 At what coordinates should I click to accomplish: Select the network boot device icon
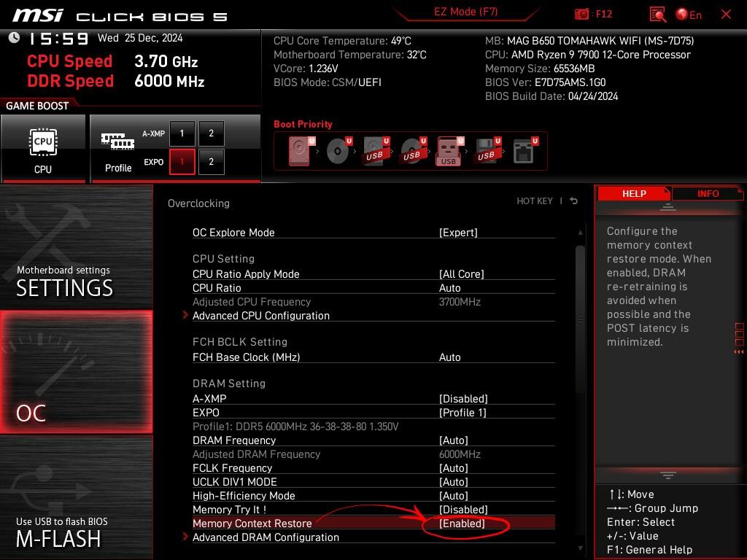coord(525,151)
